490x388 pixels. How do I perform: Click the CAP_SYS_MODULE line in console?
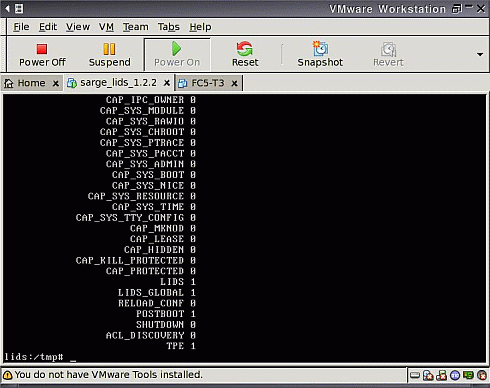point(148,110)
